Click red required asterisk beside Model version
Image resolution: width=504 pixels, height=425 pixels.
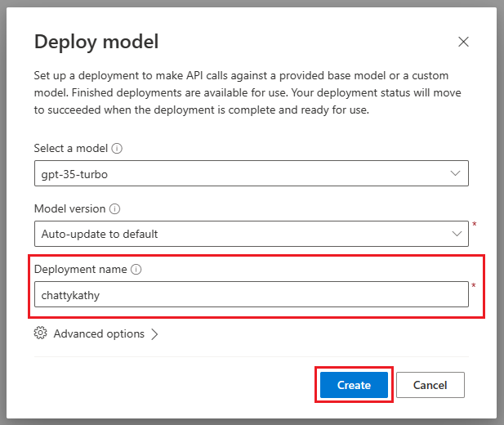pos(474,224)
